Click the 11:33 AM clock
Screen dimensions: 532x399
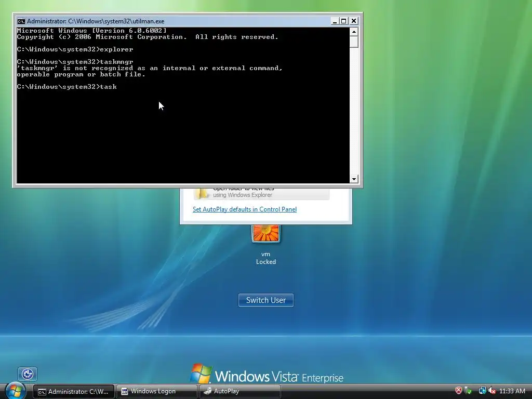point(512,391)
